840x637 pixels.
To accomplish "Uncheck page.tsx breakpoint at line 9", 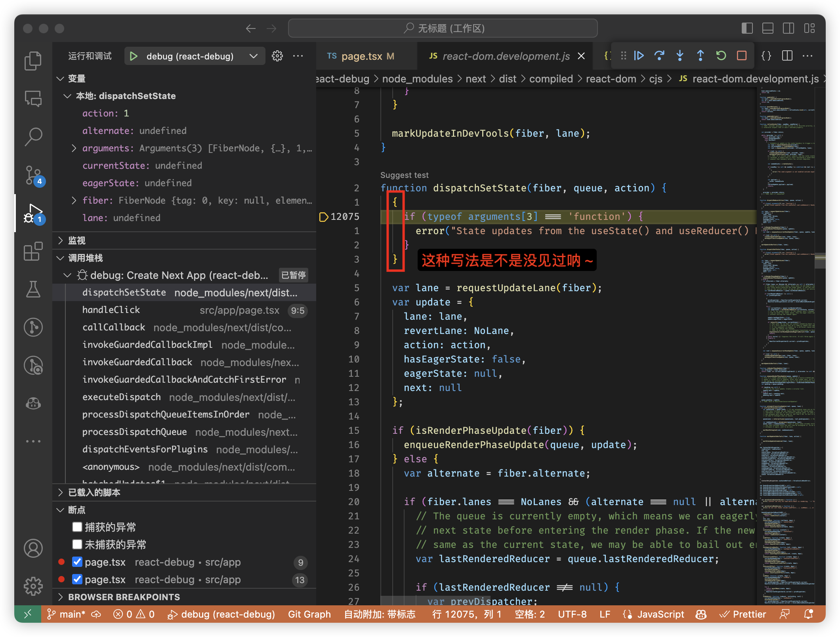I will coord(77,562).
